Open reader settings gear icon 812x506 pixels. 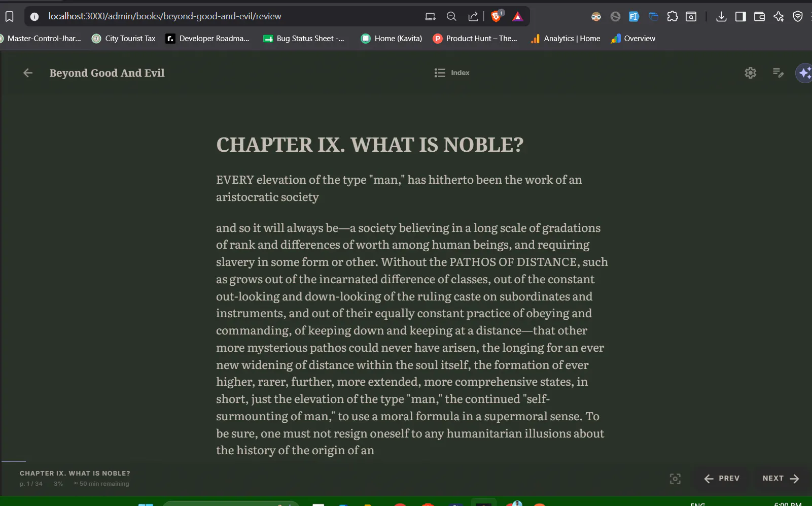751,73
